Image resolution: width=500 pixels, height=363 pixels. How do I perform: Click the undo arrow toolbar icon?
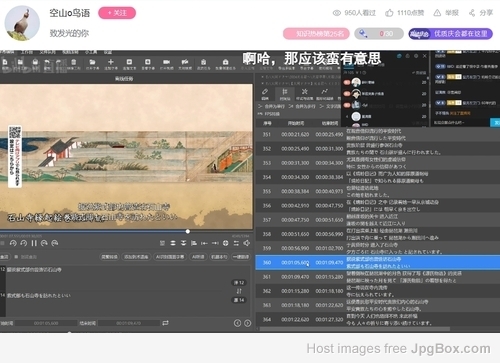click(x=47, y=62)
